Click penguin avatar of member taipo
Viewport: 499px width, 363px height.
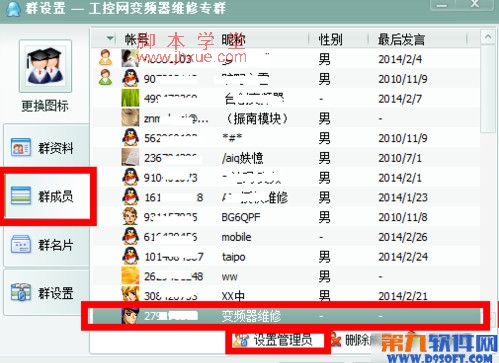[x=130, y=256]
